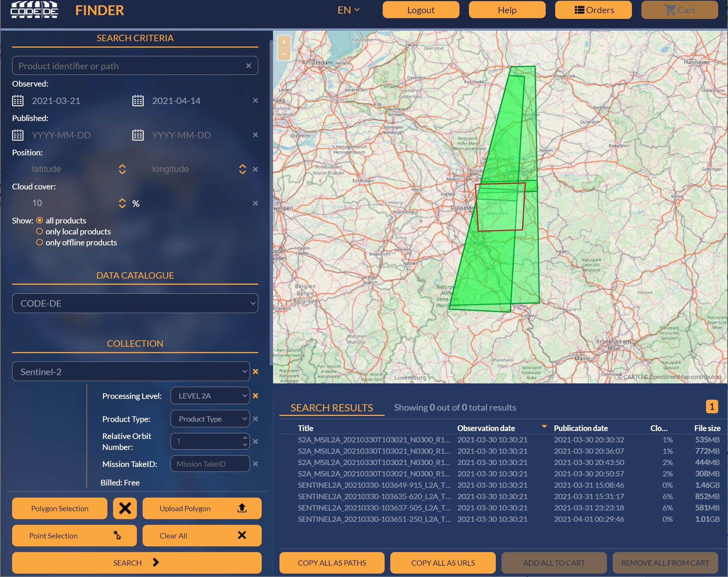
Task: Click the Mission TakeID input field
Action: point(210,464)
